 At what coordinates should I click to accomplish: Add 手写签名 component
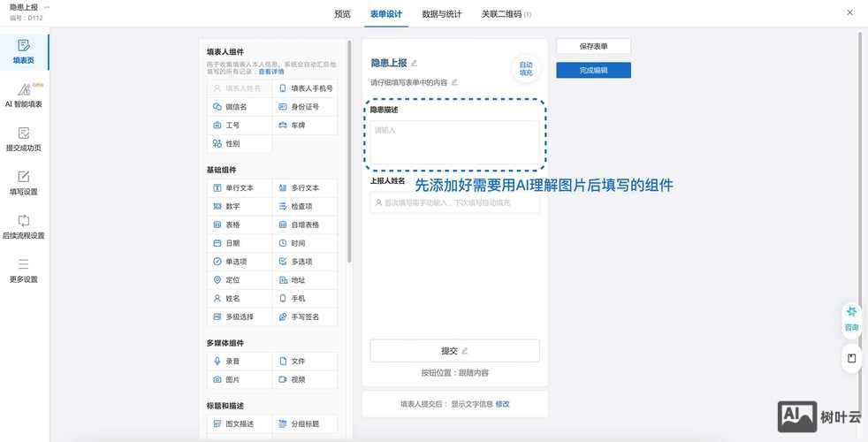(x=305, y=316)
